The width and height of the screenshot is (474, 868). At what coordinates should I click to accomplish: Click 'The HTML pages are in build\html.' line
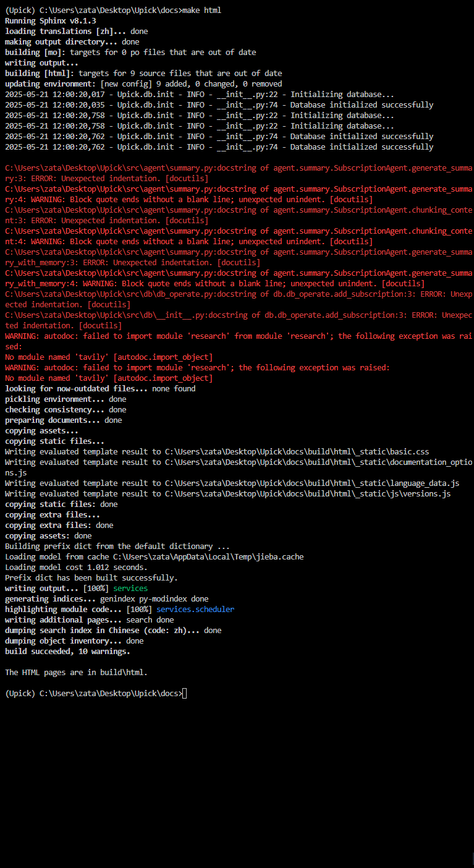(x=77, y=673)
